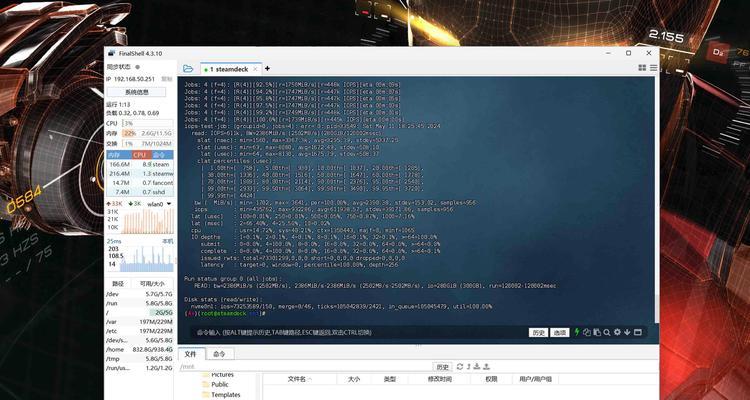
Task: Copy the IP with 复制 link
Action: tap(166, 79)
